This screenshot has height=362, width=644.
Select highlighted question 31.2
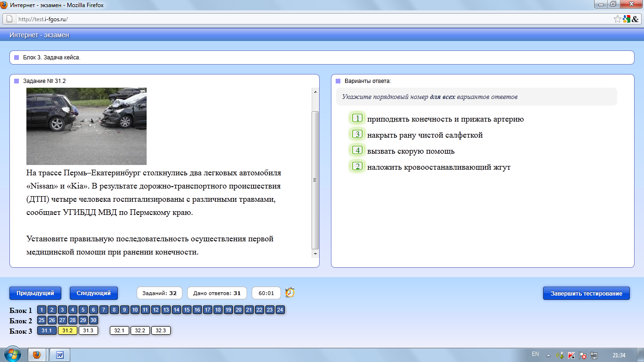click(67, 330)
